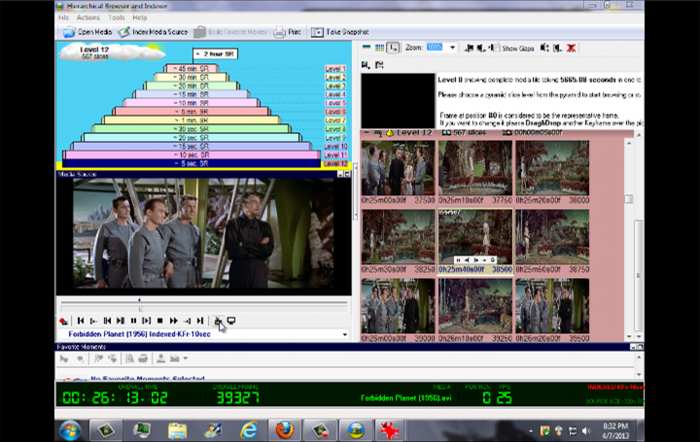
Task: Select the 1 min SR pyramid bar
Action: point(191,120)
